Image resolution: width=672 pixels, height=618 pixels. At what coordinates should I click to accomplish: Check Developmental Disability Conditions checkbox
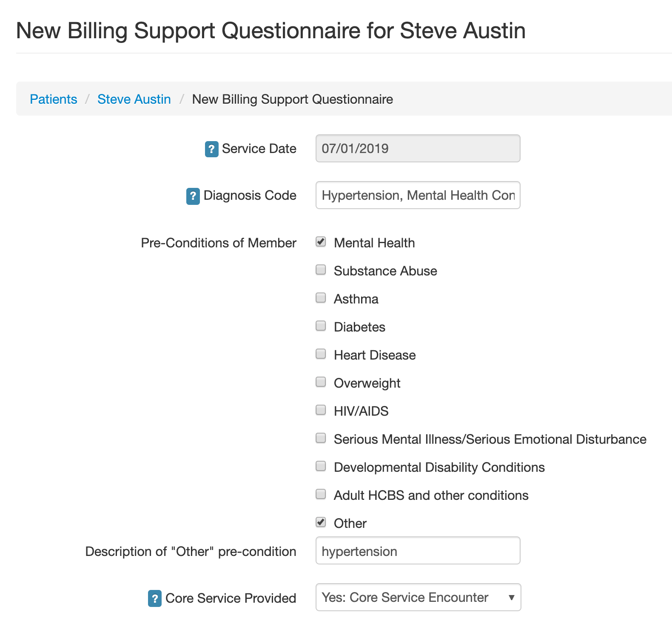(x=321, y=466)
